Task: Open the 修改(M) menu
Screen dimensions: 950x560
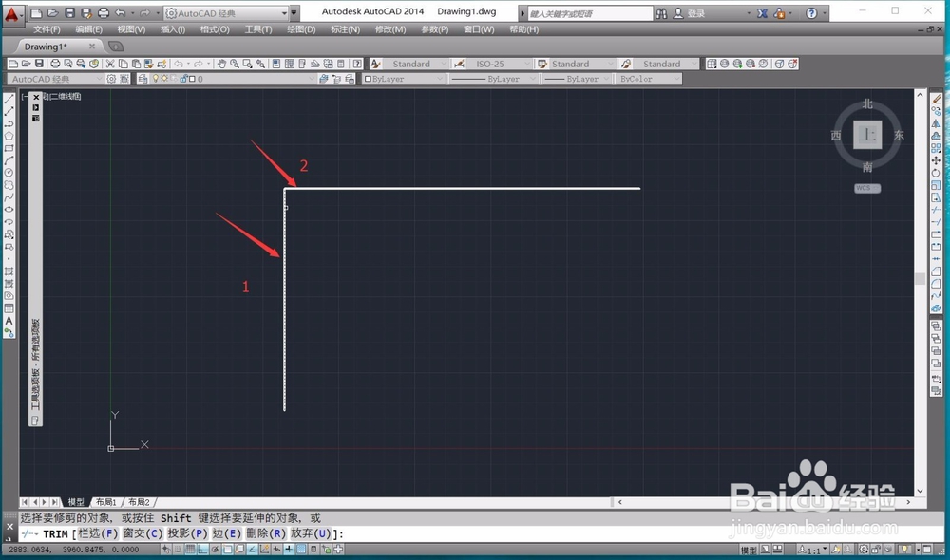Action: pos(390,29)
